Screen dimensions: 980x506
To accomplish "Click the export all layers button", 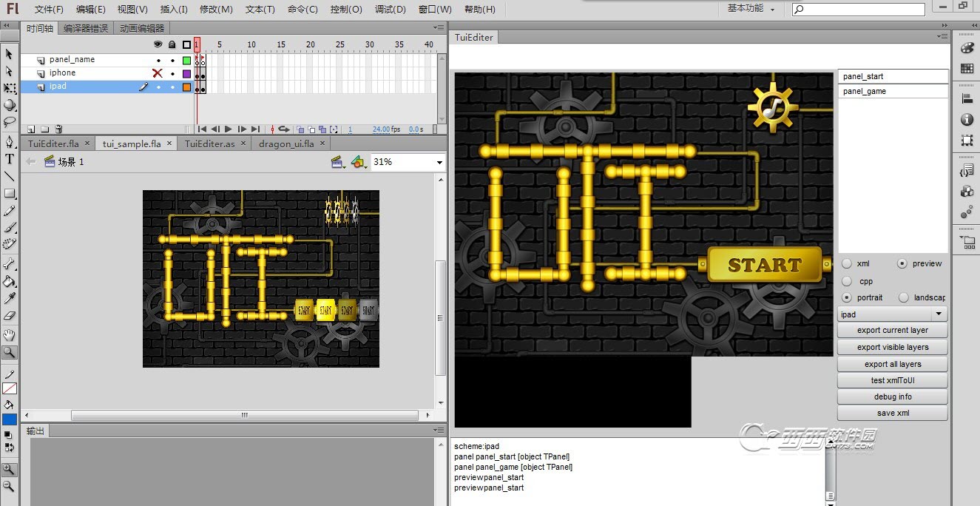I will pyautogui.click(x=893, y=364).
